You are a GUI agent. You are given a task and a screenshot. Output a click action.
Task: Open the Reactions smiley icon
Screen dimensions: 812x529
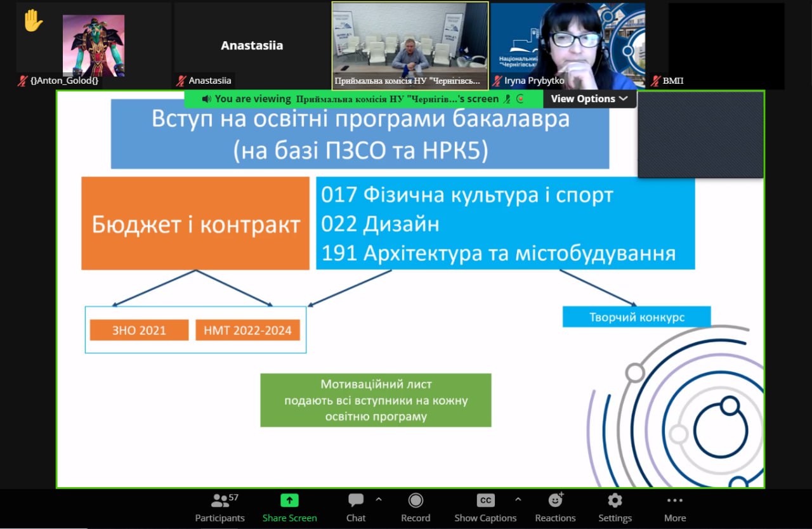(555, 500)
